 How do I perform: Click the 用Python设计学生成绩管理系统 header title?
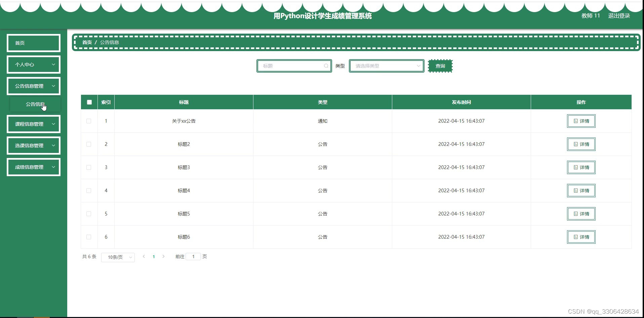[323, 16]
